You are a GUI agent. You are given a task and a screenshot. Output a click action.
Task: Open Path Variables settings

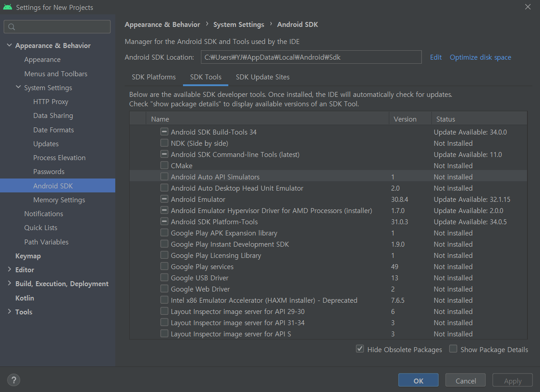click(46, 242)
